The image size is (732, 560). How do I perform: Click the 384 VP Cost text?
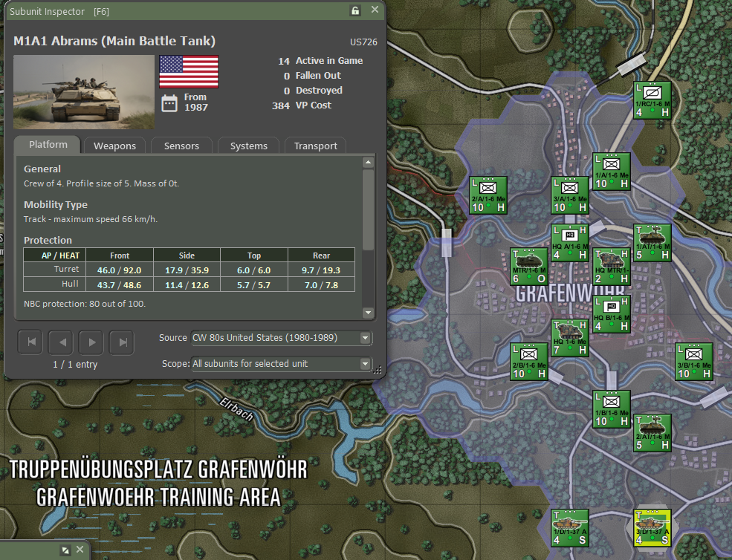tap(302, 105)
